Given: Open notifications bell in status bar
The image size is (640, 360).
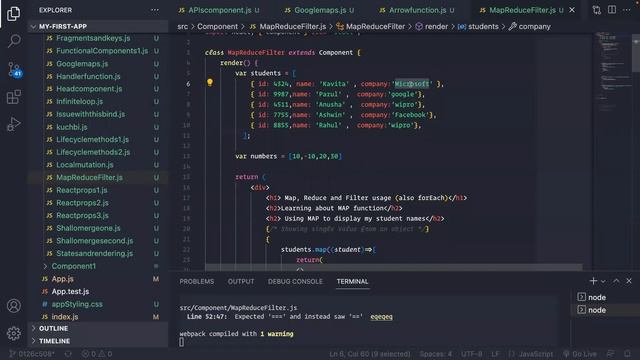Looking at the screenshot, I should point(627,354).
